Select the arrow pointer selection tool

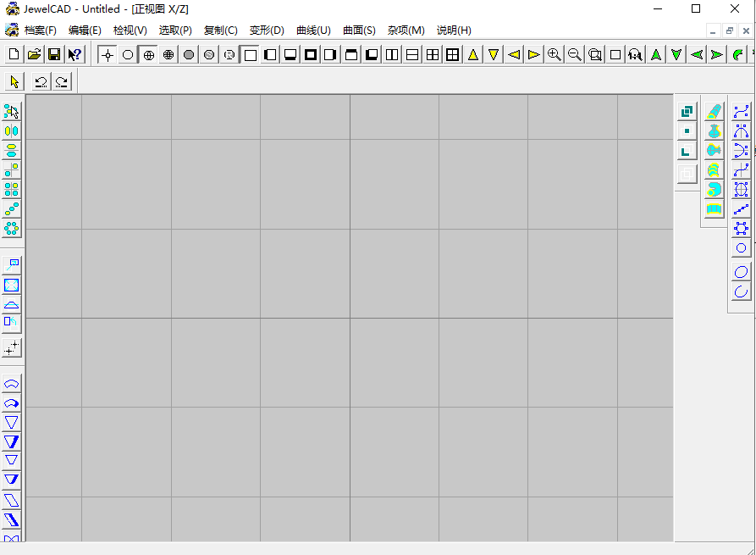point(14,82)
